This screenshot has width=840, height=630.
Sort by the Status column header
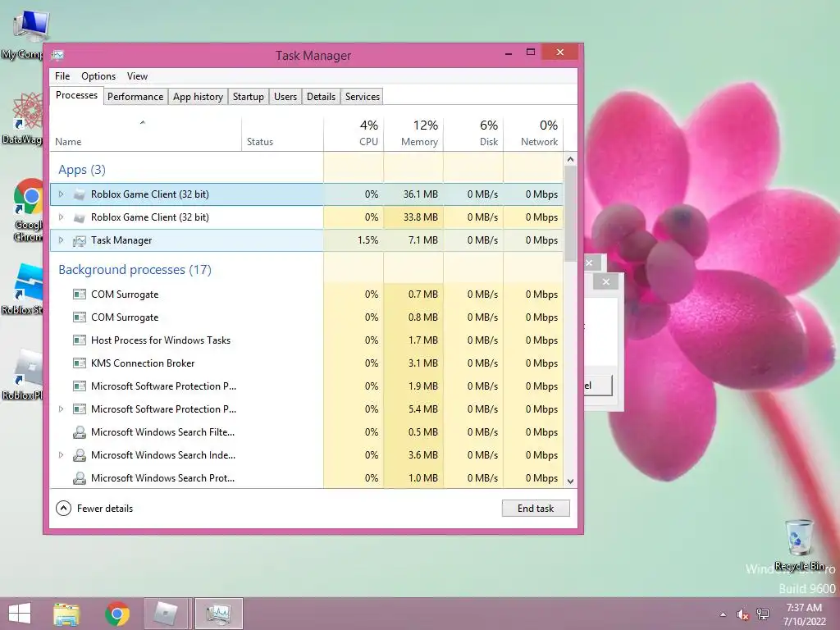point(282,134)
